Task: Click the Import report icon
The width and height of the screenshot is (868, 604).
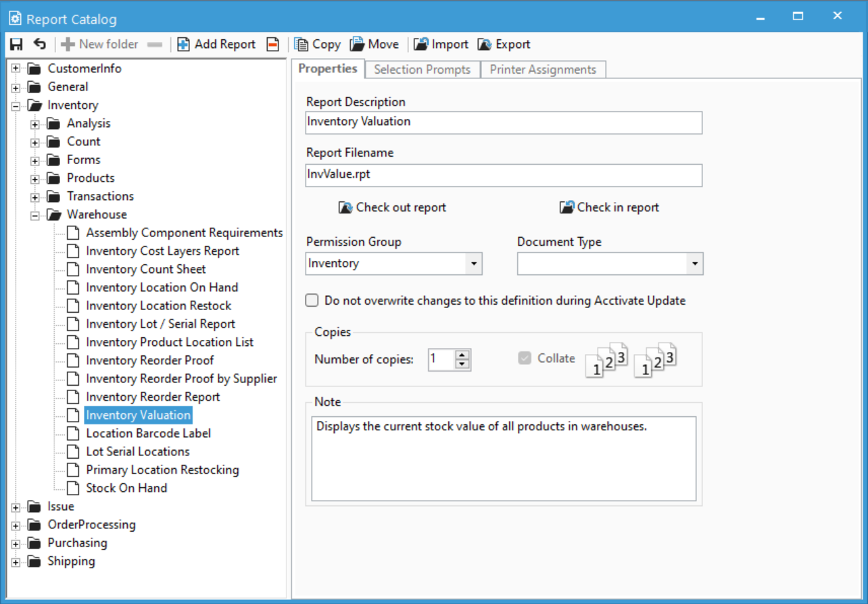Action: pyautogui.click(x=439, y=44)
